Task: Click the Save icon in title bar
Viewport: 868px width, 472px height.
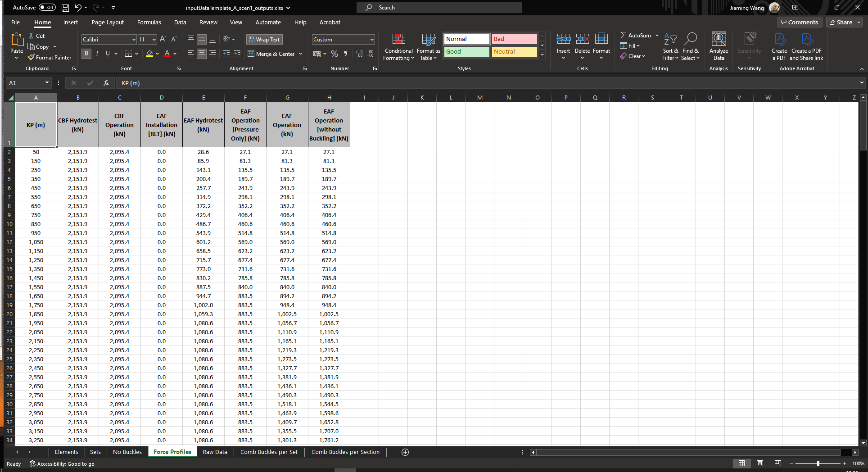Action: click(65, 8)
